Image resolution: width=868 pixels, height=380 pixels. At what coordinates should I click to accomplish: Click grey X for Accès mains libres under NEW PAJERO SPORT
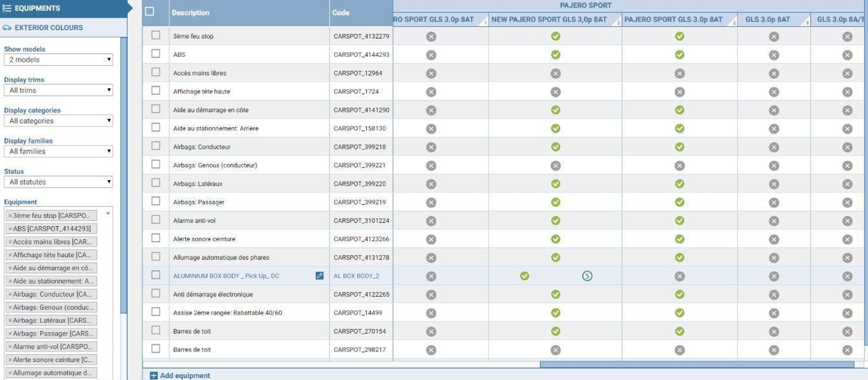pos(555,73)
